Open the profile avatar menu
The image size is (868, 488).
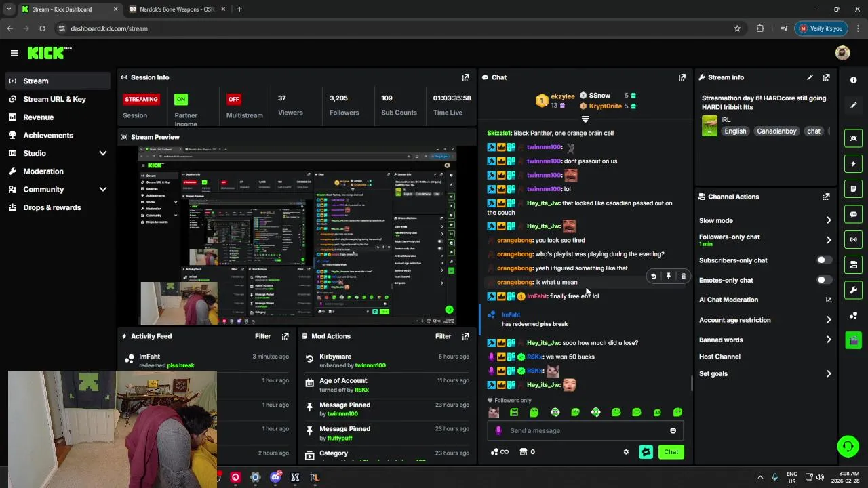[x=843, y=53]
